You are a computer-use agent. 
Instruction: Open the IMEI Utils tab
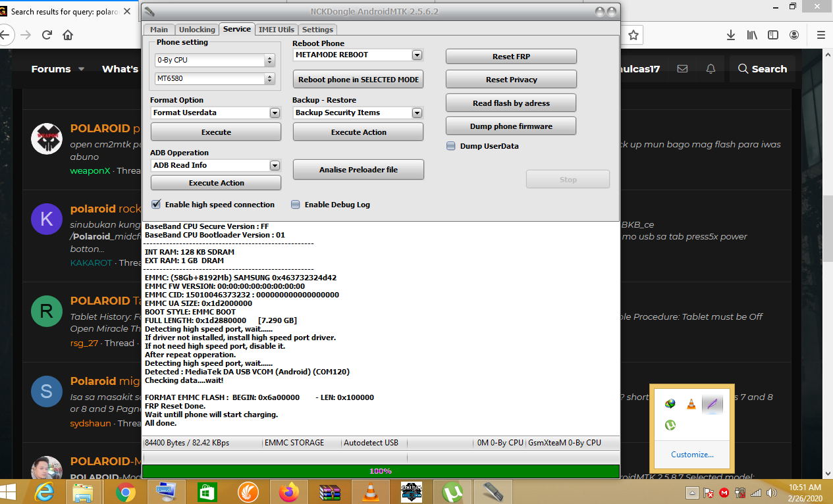click(277, 30)
